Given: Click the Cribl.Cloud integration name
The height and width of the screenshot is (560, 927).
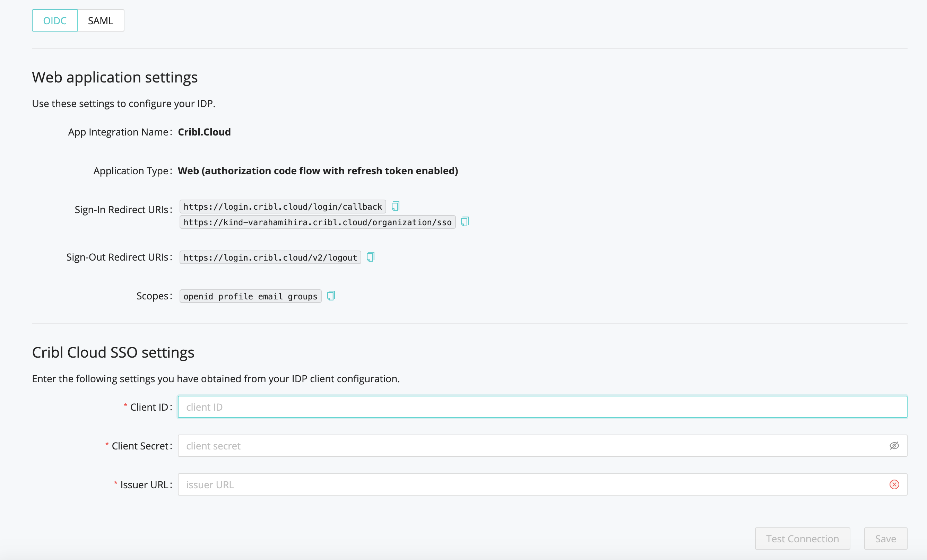Looking at the screenshot, I should point(204,132).
